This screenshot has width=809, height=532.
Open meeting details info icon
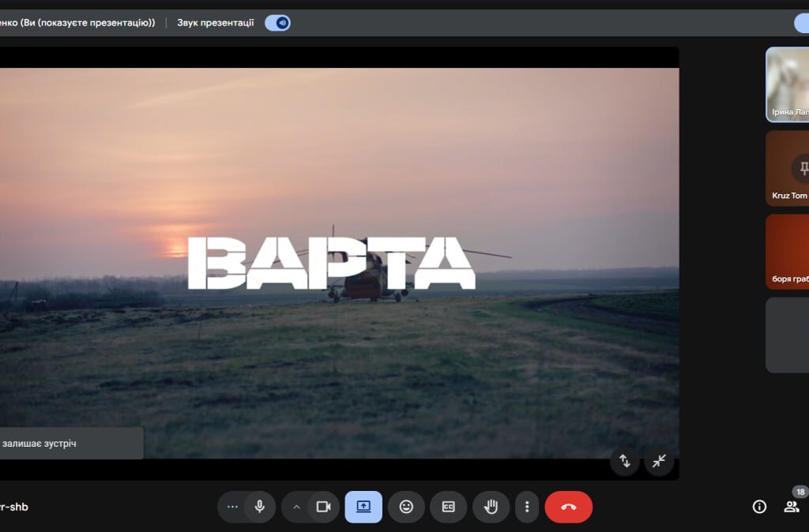pos(759,507)
